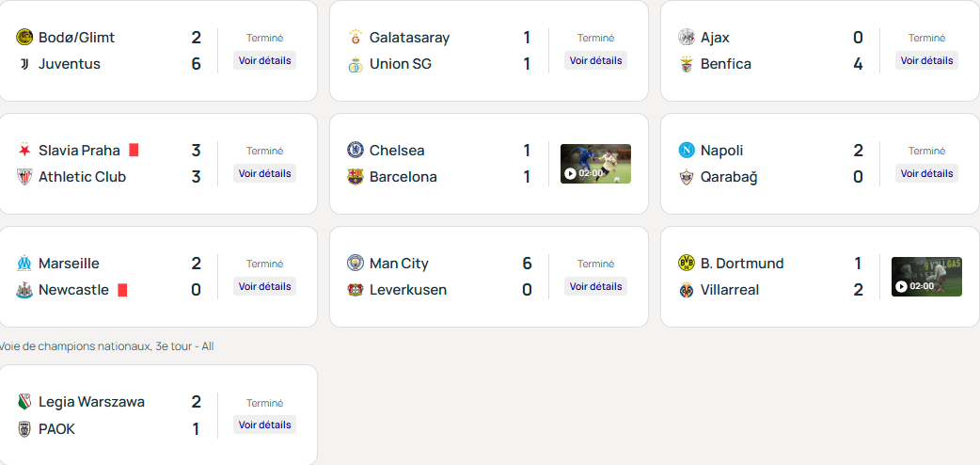The image size is (980, 465).
Task: Click the Bodø/Glimt club crest
Action: tap(24, 38)
